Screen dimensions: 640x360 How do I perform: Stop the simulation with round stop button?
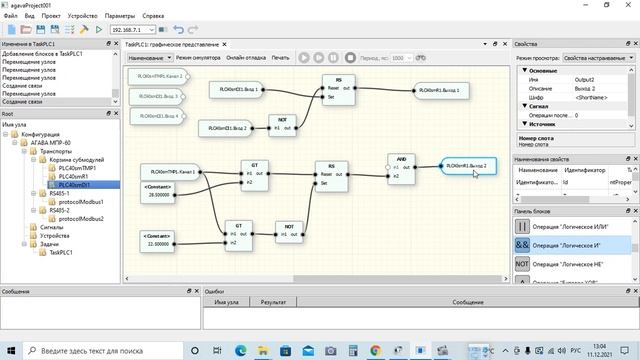[x=350, y=58]
